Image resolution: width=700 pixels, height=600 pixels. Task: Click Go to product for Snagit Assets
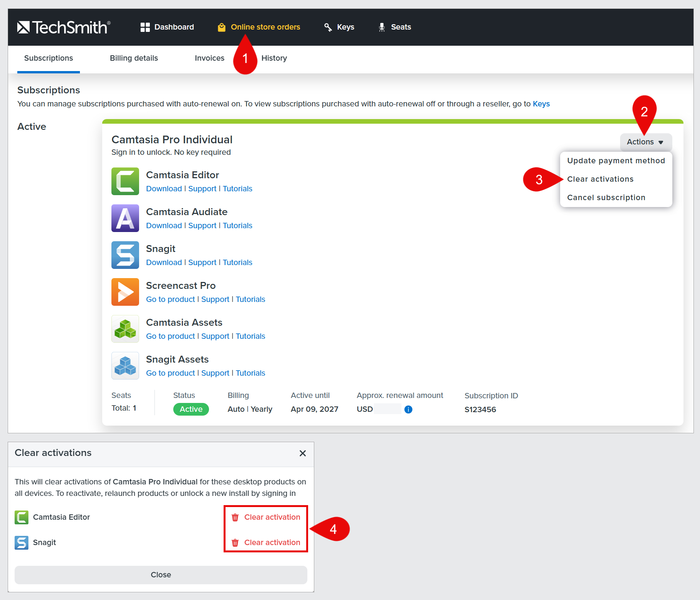pyautogui.click(x=171, y=373)
